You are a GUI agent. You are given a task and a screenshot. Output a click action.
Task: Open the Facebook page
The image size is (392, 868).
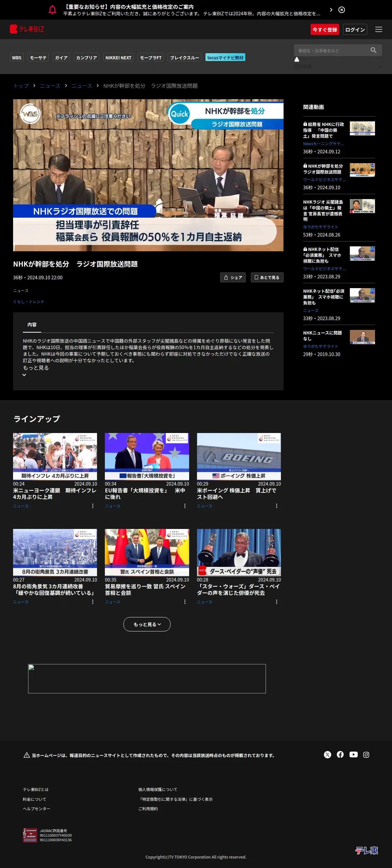(x=340, y=754)
